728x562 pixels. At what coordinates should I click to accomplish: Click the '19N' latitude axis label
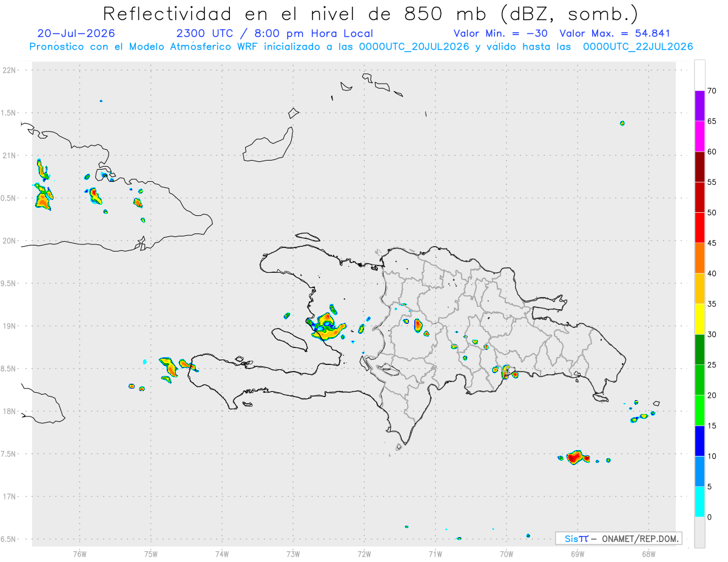[10, 326]
